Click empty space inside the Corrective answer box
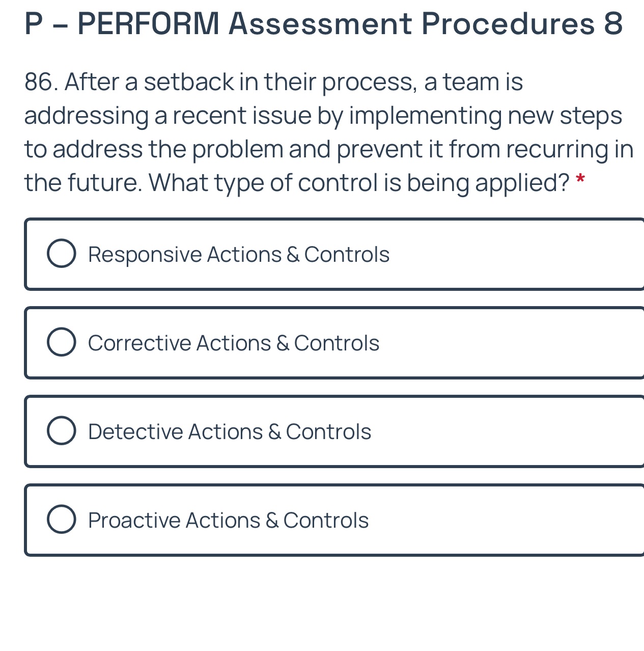 coord(509,343)
